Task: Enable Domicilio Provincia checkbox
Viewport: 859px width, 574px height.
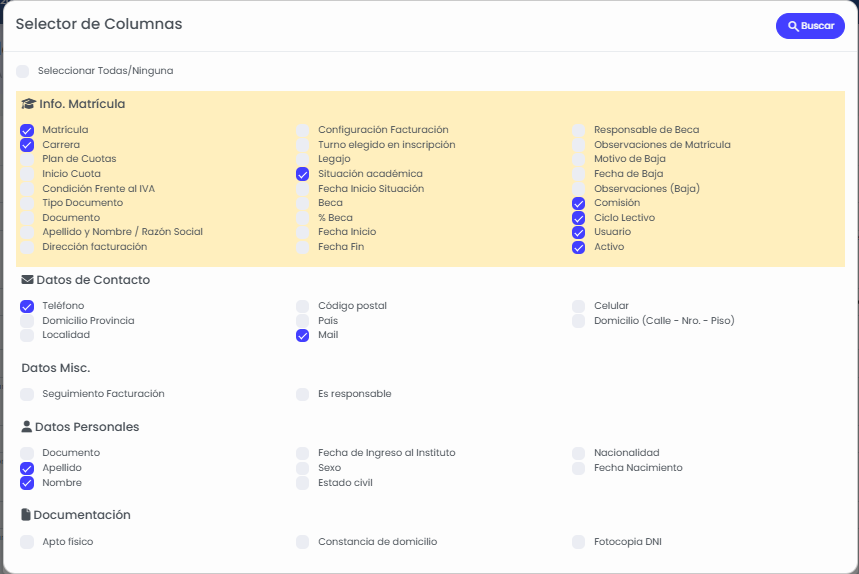Action: pos(27,321)
